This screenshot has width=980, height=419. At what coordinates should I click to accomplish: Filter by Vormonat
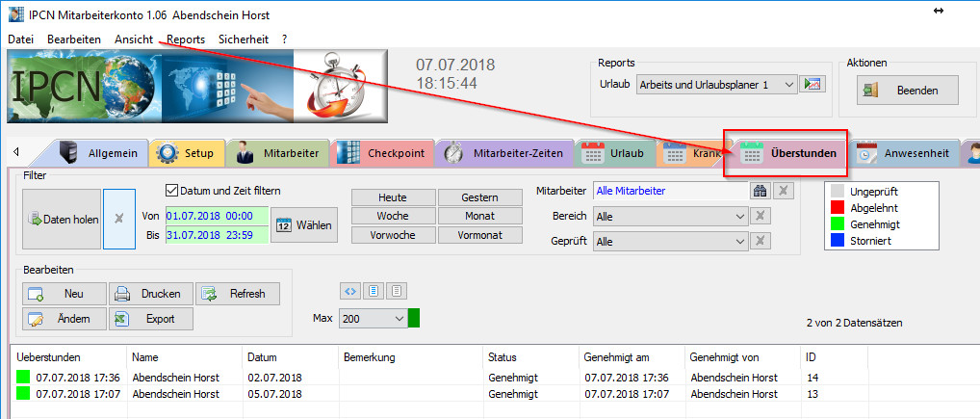[x=479, y=234]
